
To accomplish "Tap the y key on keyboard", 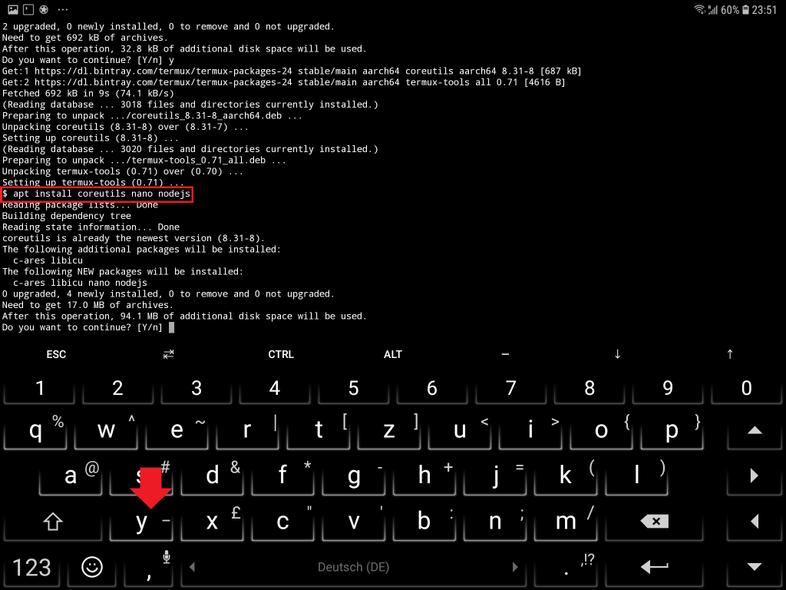I will pyautogui.click(x=141, y=521).
